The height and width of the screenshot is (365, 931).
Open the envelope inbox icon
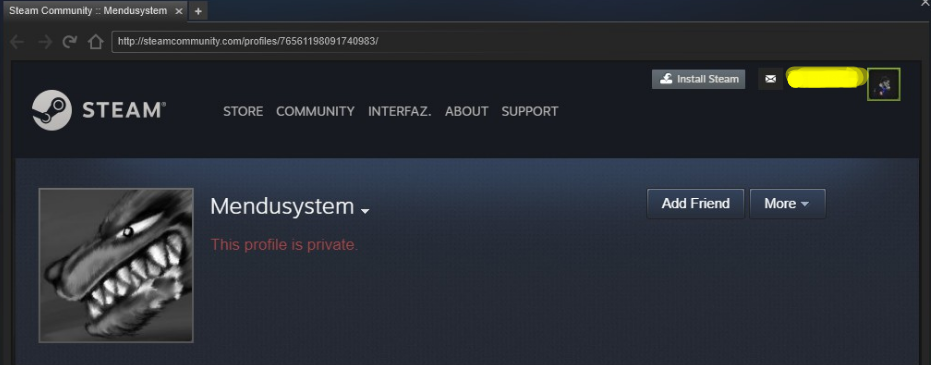click(770, 79)
